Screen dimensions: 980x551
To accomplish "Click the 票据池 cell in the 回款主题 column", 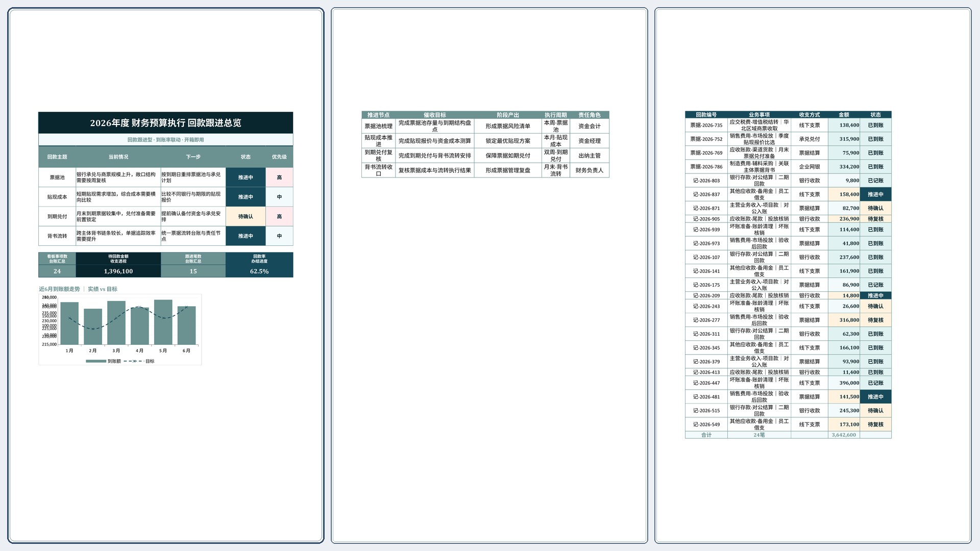I will coord(57,178).
